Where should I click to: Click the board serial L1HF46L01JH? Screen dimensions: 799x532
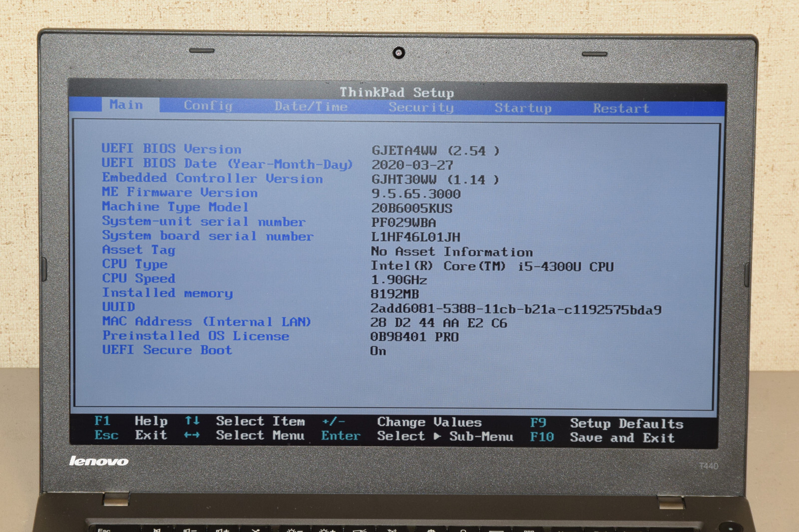(x=415, y=237)
